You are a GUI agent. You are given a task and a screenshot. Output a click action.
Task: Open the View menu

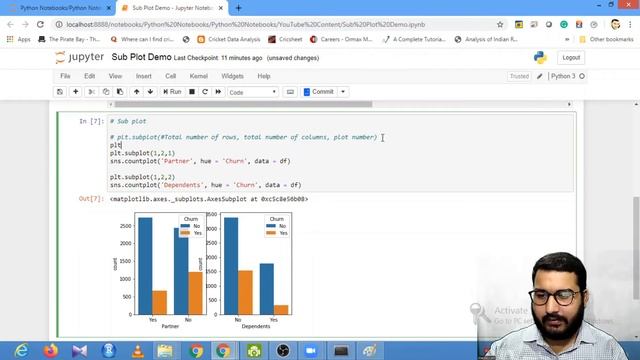[x=115, y=76]
